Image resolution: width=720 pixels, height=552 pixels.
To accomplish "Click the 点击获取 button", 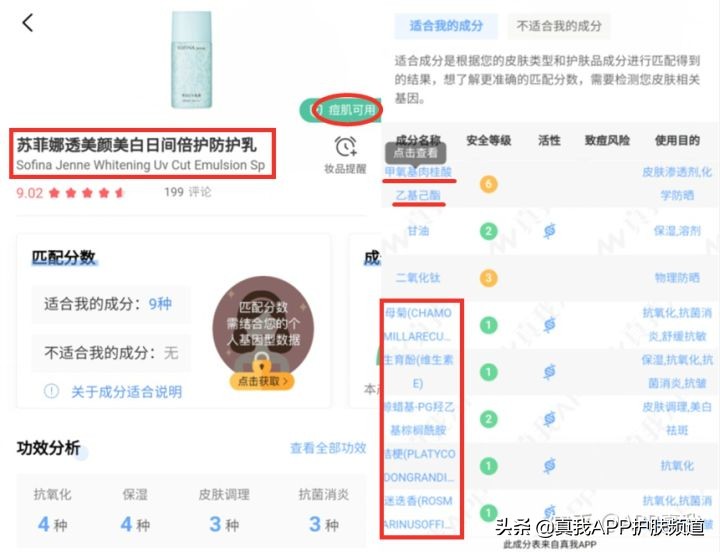I will click(x=262, y=381).
